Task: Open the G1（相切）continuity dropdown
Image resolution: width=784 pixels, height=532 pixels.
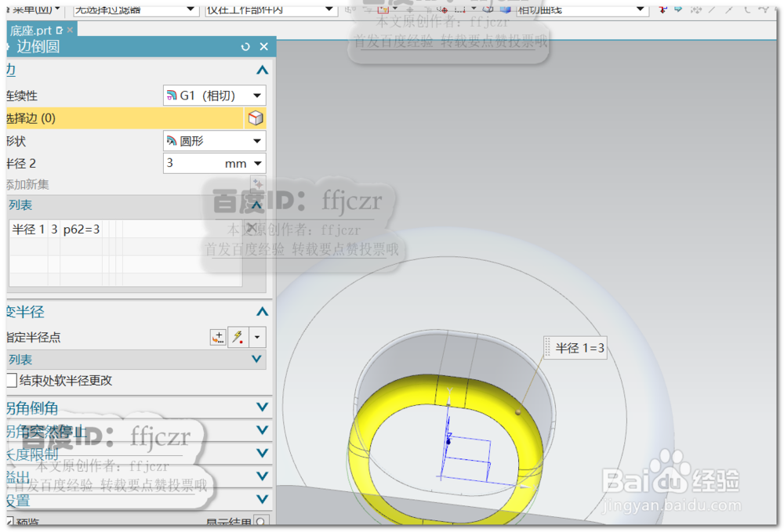Action: tap(257, 96)
